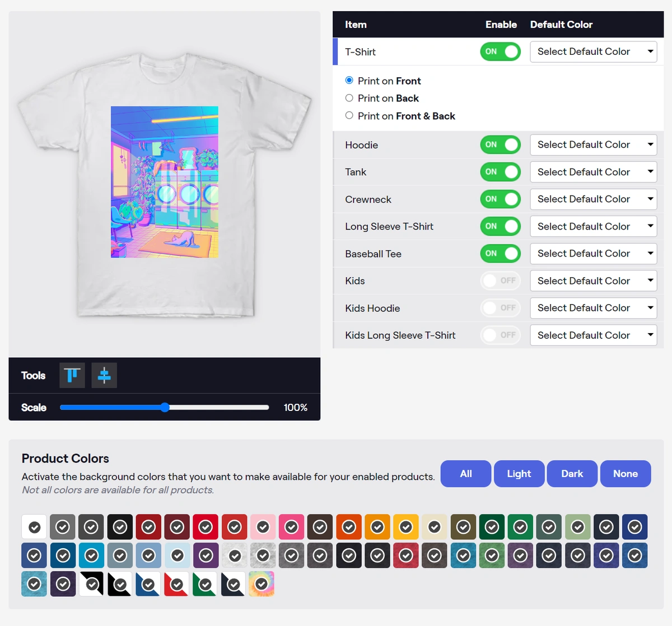Toggle the heather green textured swatch

[492, 555]
